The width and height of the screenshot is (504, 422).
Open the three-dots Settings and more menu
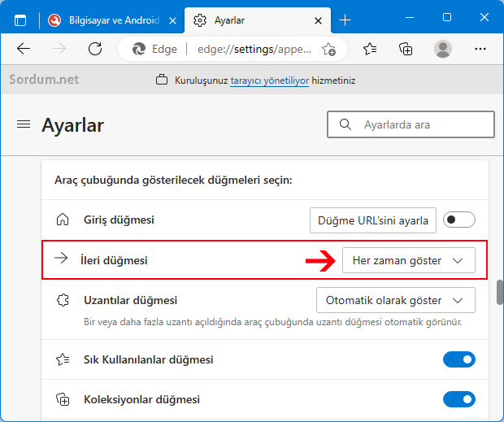(x=480, y=49)
